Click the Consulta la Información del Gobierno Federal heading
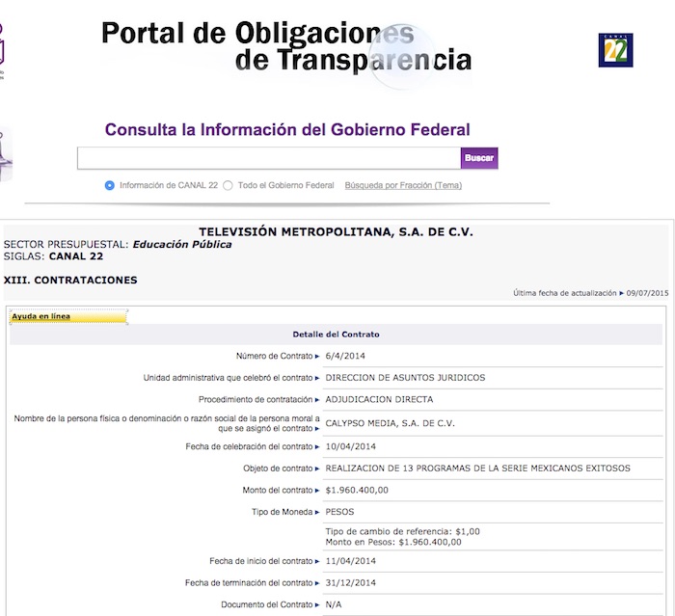This screenshot has height=616, width=675. (287, 129)
